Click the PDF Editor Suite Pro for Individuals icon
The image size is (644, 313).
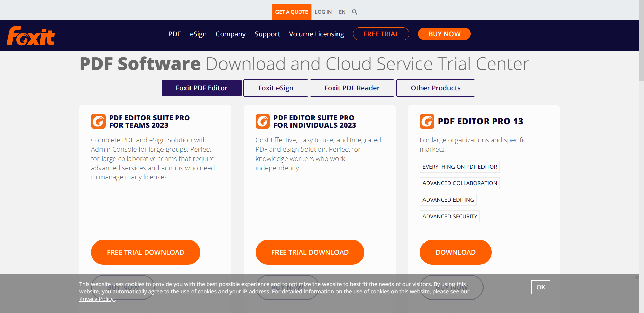point(263,121)
